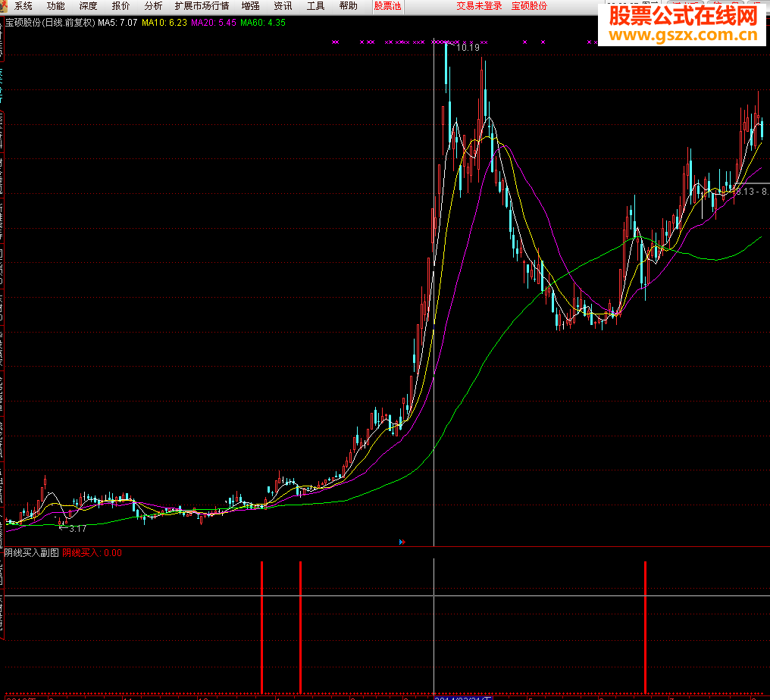
Task: Open the 系统 menu
Action: coord(23,6)
